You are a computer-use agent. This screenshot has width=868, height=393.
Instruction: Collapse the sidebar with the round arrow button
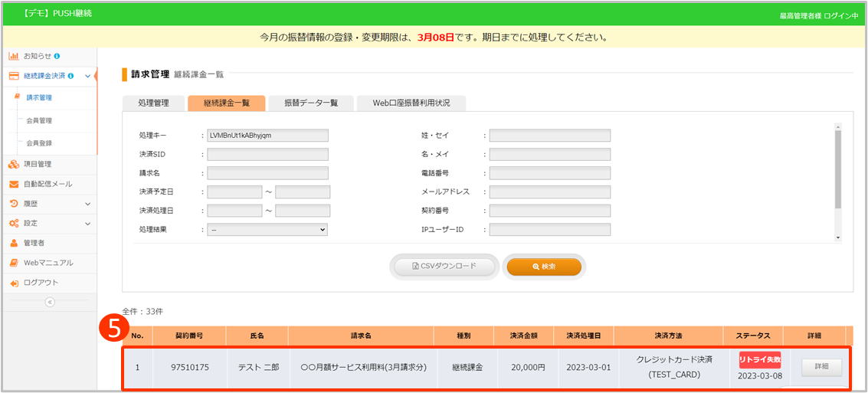(x=50, y=302)
